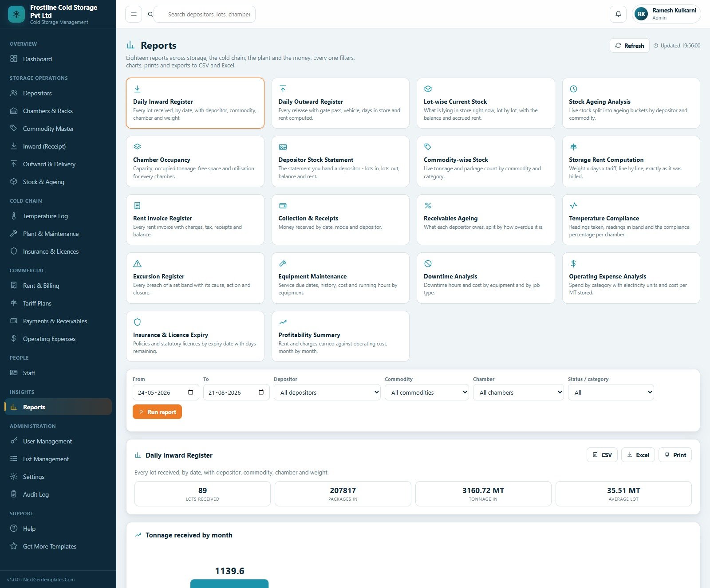The height and width of the screenshot is (588, 710).
Task: Open Staff in sidebar
Action: tap(58, 373)
